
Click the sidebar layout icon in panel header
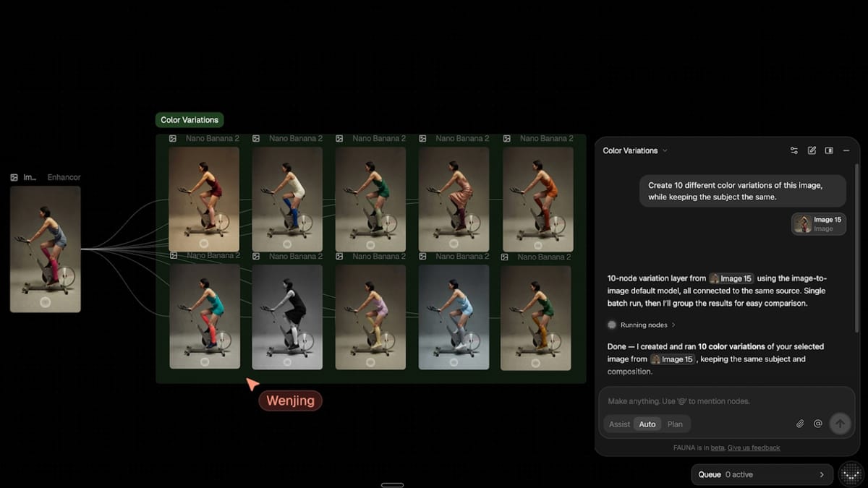pos(829,150)
